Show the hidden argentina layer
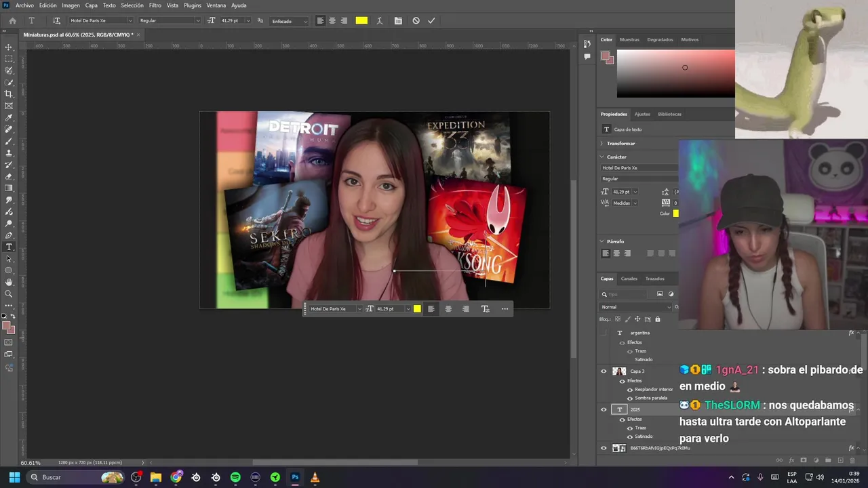This screenshot has height=488, width=868. point(604,333)
